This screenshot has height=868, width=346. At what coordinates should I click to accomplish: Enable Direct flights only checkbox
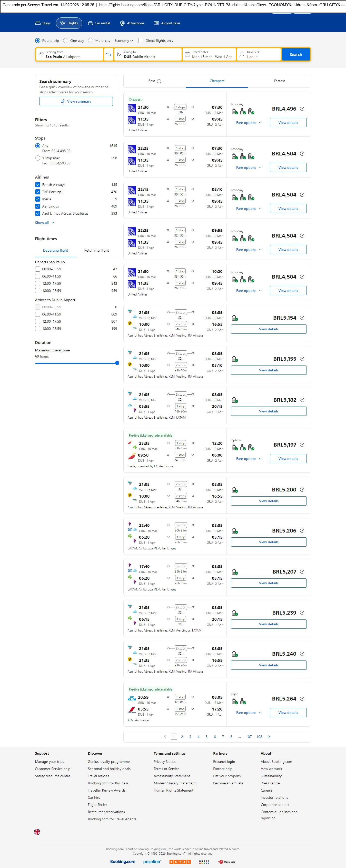pos(141,41)
